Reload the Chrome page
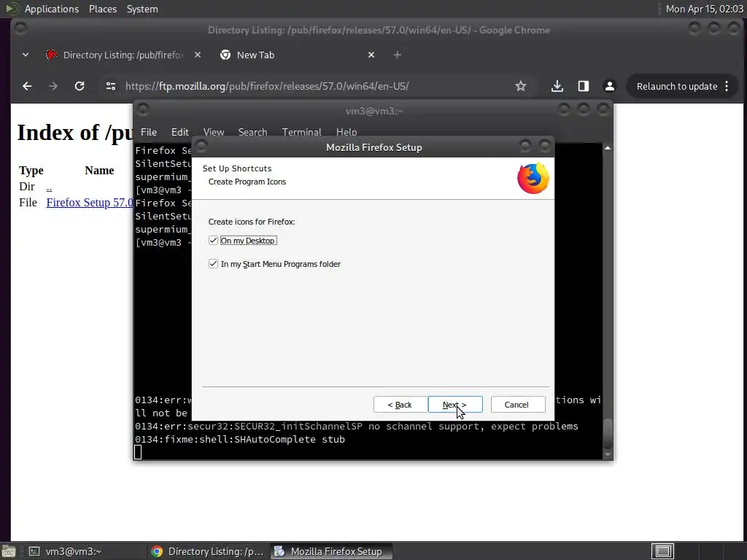The height and width of the screenshot is (560, 747). (x=80, y=86)
